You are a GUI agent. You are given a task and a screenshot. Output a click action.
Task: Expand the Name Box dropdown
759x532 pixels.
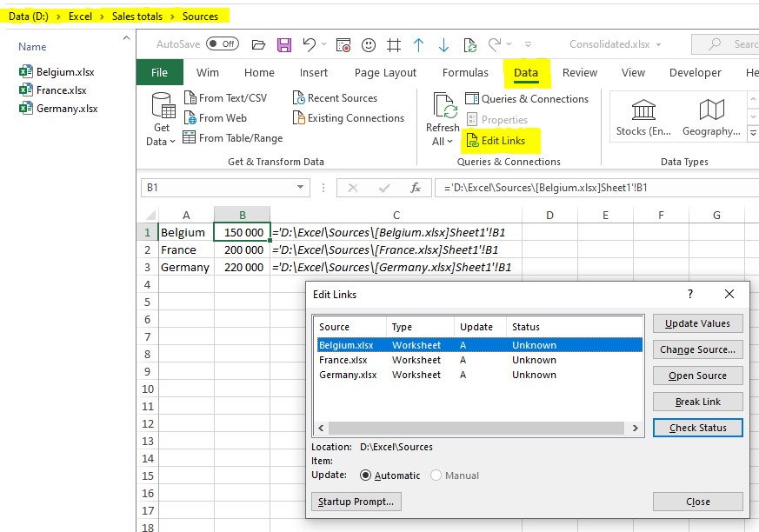301,188
